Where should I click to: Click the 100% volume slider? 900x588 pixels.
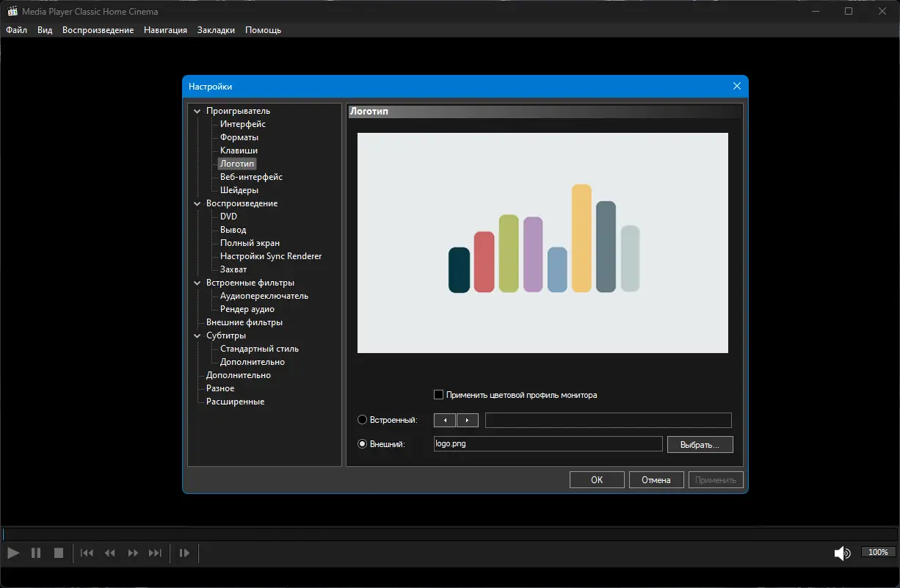878,553
